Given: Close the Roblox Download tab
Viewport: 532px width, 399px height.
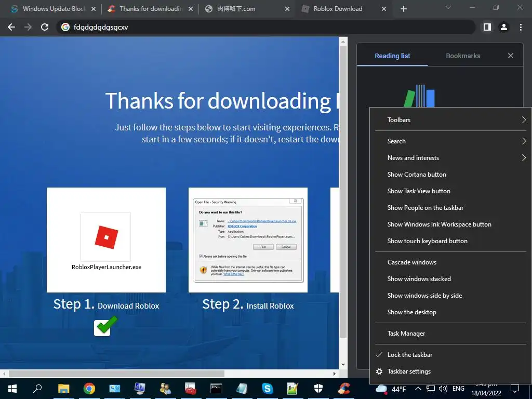Looking at the screenshot, I should [x=384, y=9].
